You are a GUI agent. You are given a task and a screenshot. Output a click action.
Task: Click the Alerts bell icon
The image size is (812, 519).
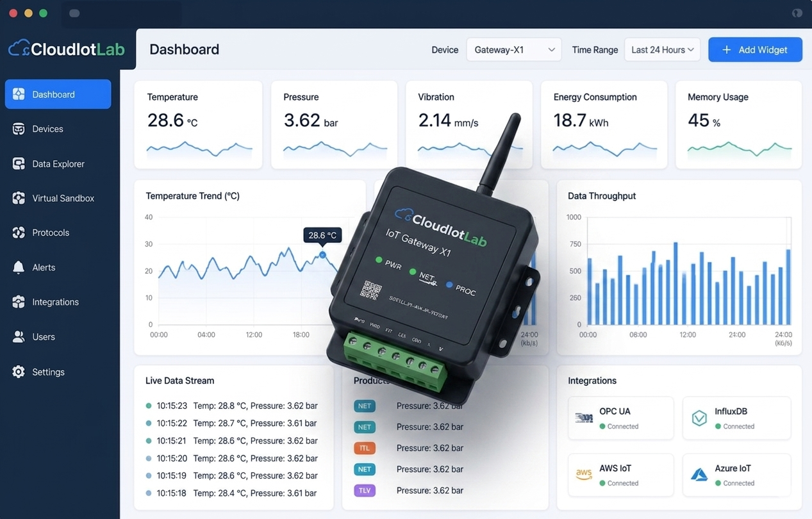(x=19, y=267)
